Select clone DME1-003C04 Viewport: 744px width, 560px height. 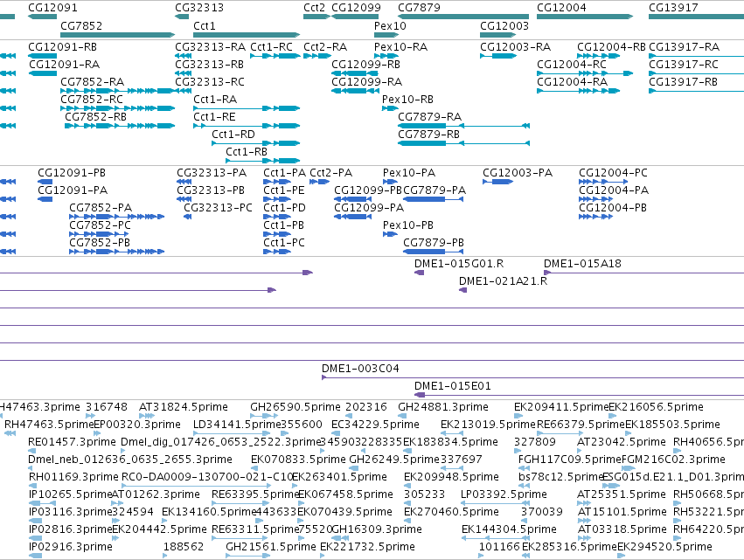[532, 378]
